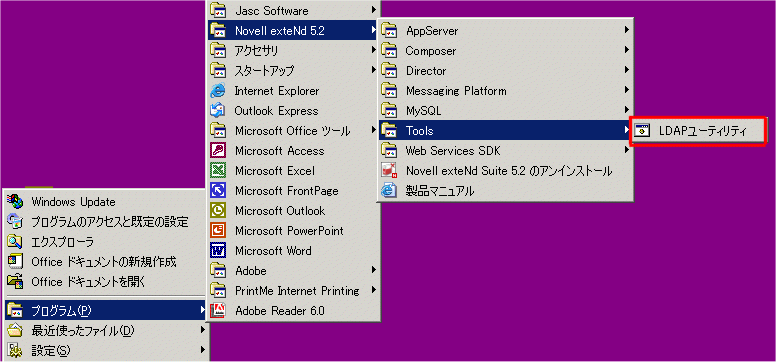Open the AppServer submenu entry
Image resolution: width=776 pixels, height=362 pixels.
506,31
